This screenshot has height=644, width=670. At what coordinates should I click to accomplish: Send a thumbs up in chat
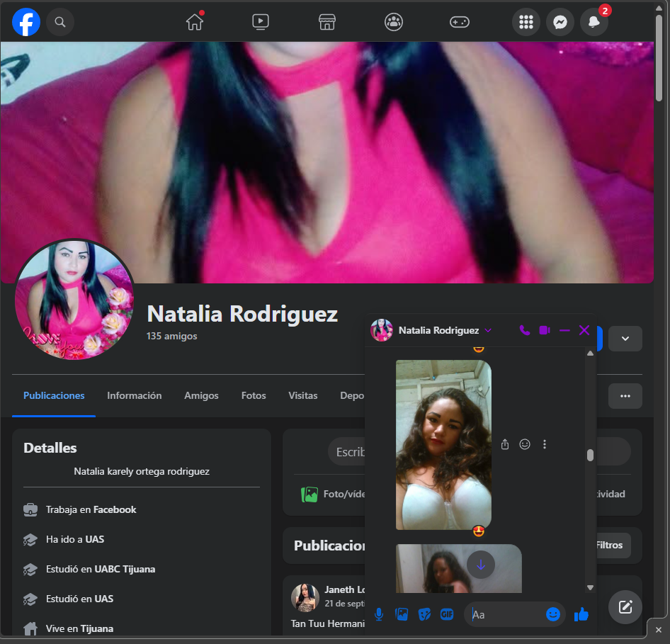581,614
